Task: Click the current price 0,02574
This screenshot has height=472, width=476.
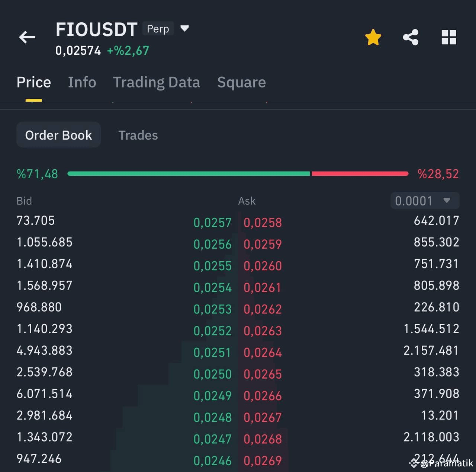Action: [x=78, y=51]
